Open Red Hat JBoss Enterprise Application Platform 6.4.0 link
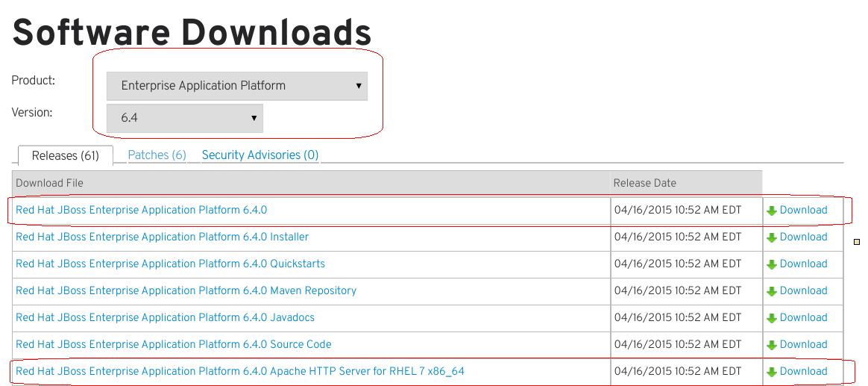This screenshot has height=386, width=868. coord(141,211)
